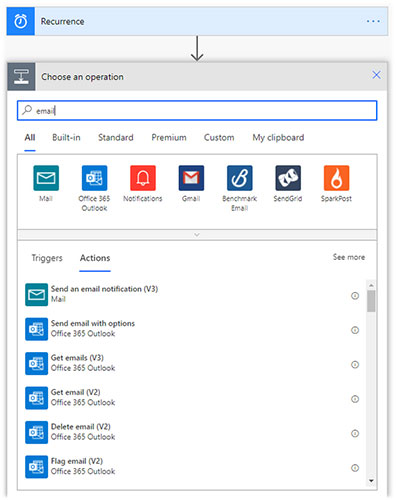Select the Gmail connector icon
396x500 pixels.
(x=191, y=178)
